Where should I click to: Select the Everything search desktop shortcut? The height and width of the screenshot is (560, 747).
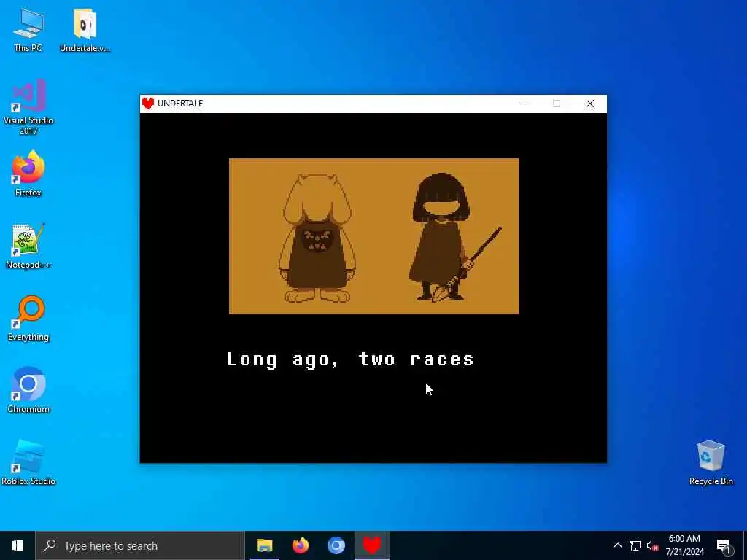[x=28, y=318]
